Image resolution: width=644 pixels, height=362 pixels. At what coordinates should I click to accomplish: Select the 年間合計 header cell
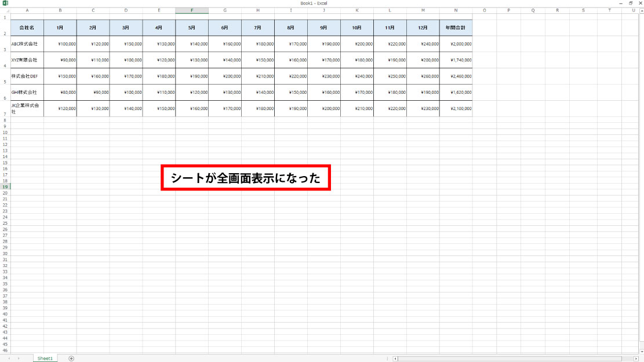[456, 27]
